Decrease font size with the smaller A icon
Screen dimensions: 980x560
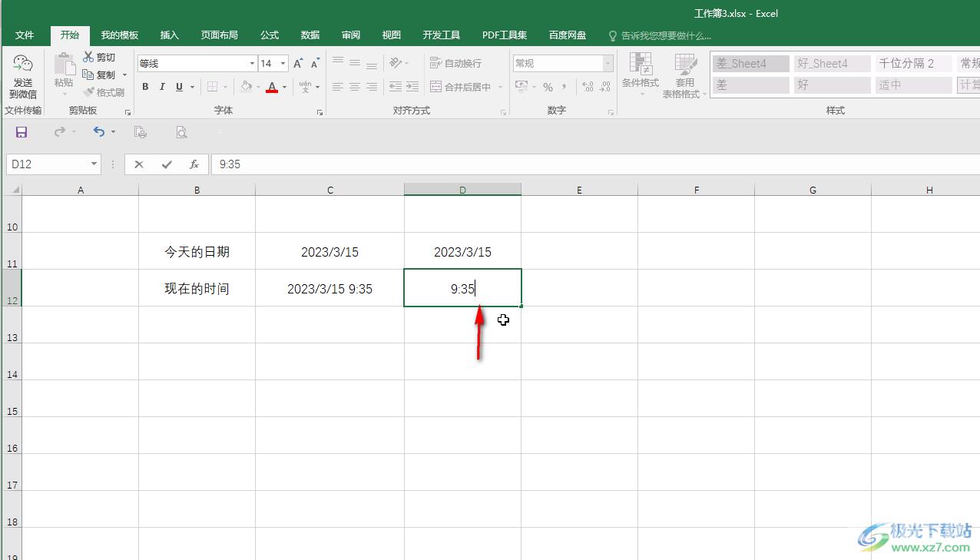pos(315,64)
